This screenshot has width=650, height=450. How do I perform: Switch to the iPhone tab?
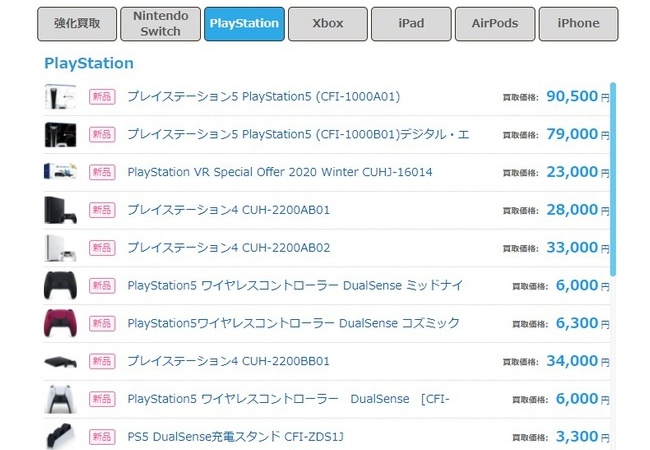point(578,24)
